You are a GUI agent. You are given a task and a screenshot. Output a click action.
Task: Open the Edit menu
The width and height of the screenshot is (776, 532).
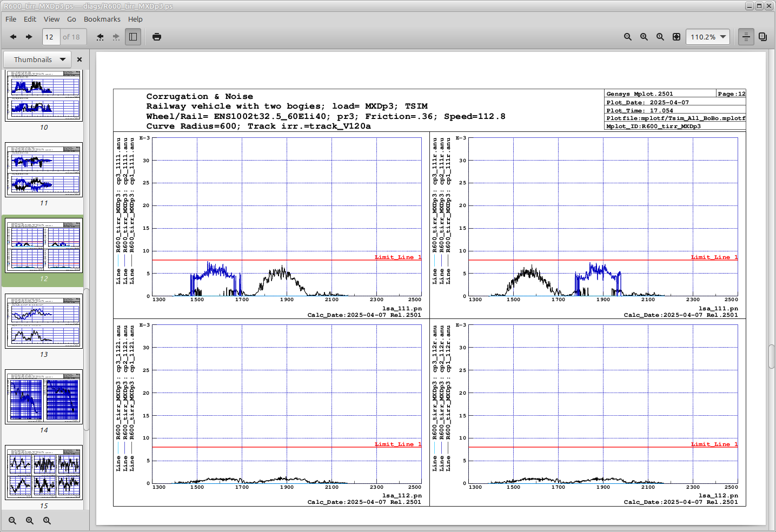pos(30,19)
